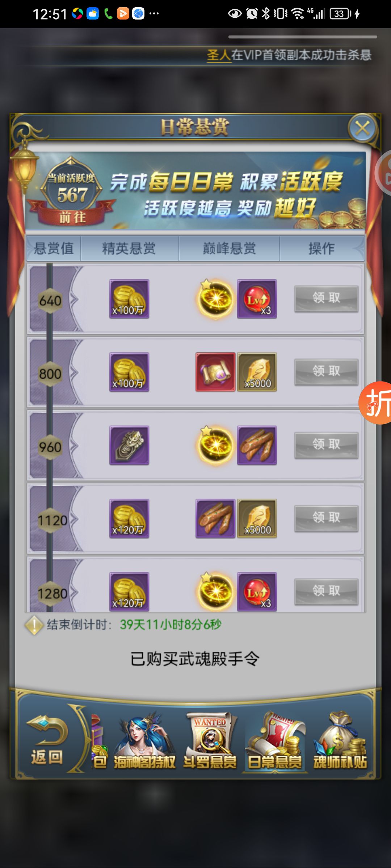Tap the 圣人 player name link in announcement
The width and height of the screenshot is (391, 868).
219,55
